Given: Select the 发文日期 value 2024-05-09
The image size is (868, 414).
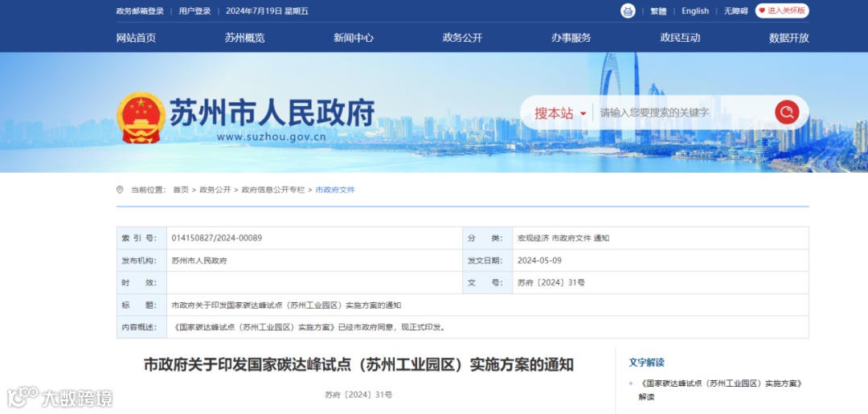Looking at the screenshot, I should [539, 260].
